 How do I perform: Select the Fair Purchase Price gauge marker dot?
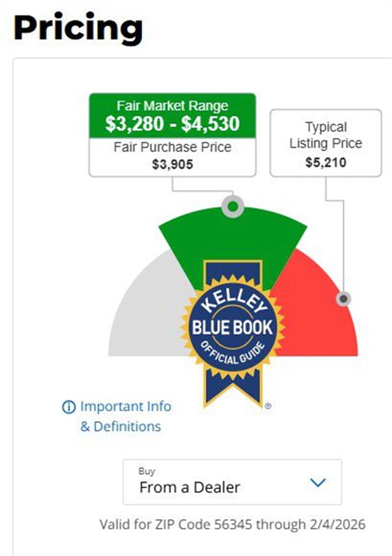tap(232, 207)
